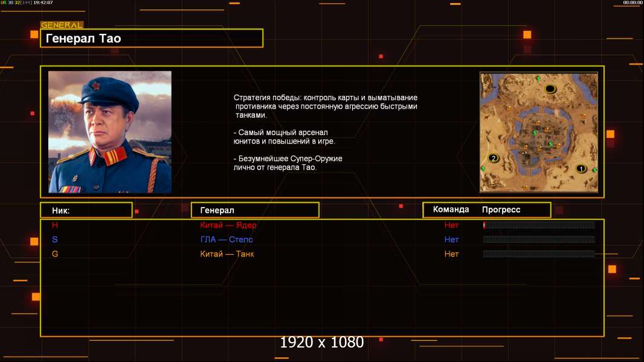Click the loading progress bar for player H

click(x=539, y=224)
